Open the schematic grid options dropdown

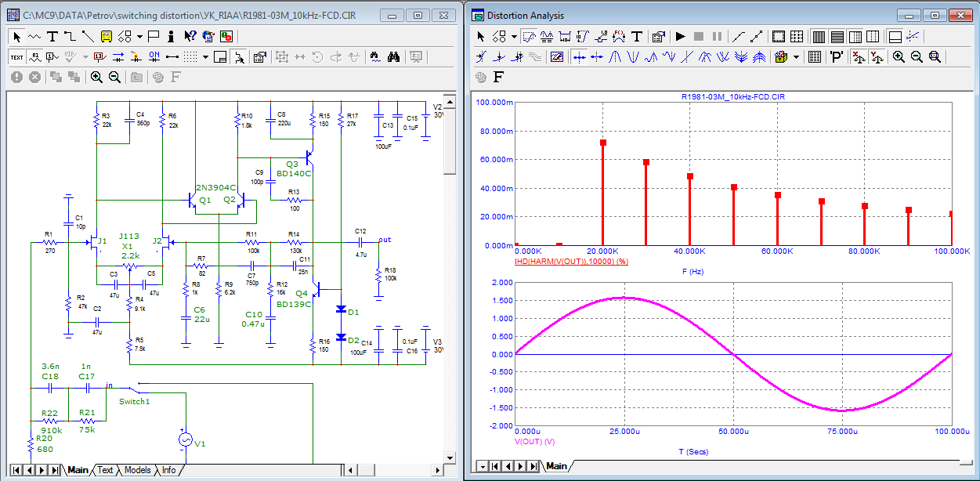[205, 56]
